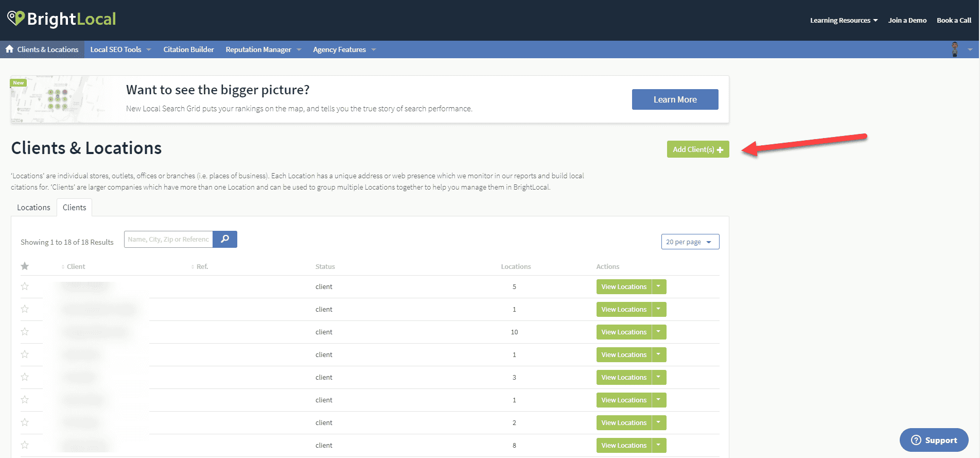Click the Add Client(s) button
The width and height of the screenshot is (980, 458).
pyautogui.click(x=697, y=149)
